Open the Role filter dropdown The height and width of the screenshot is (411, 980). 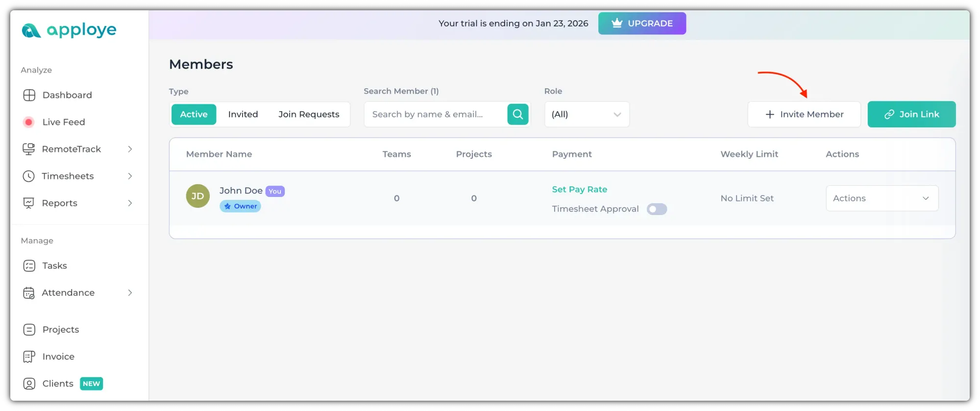tap(587, 114)
